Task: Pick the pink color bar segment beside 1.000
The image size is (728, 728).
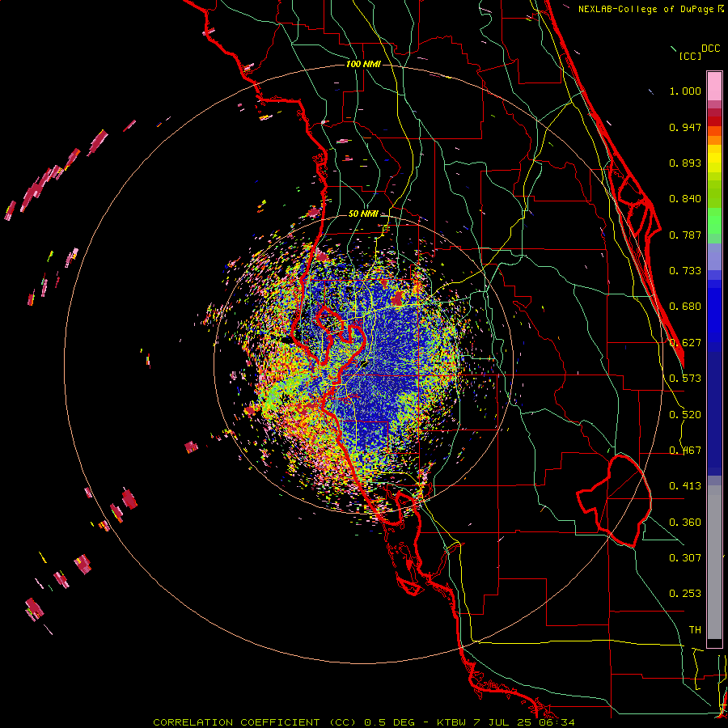Action: click(x=714, y=87)
